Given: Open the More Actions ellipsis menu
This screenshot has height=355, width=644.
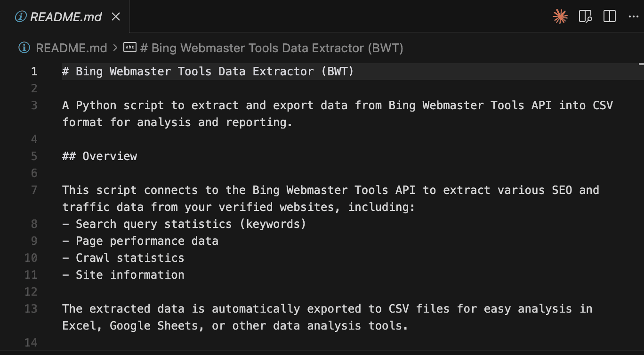Looking at the screenshot, I should click(x=633, y=17).
